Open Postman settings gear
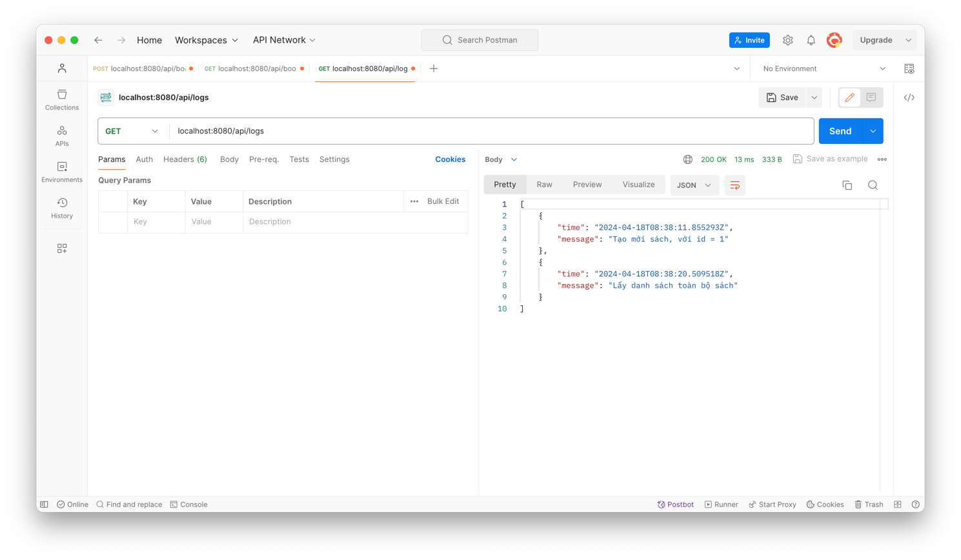Screen dimensions: 961x560 point(787,40)
